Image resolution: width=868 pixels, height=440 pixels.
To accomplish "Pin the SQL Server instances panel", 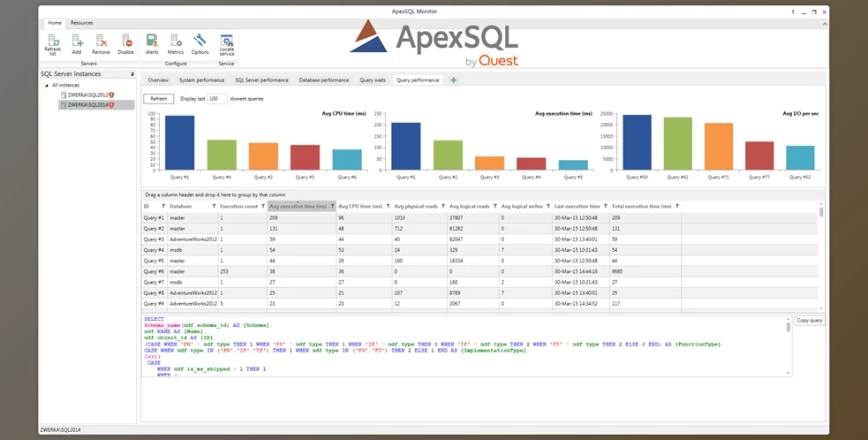I will [x=132, y=73].
